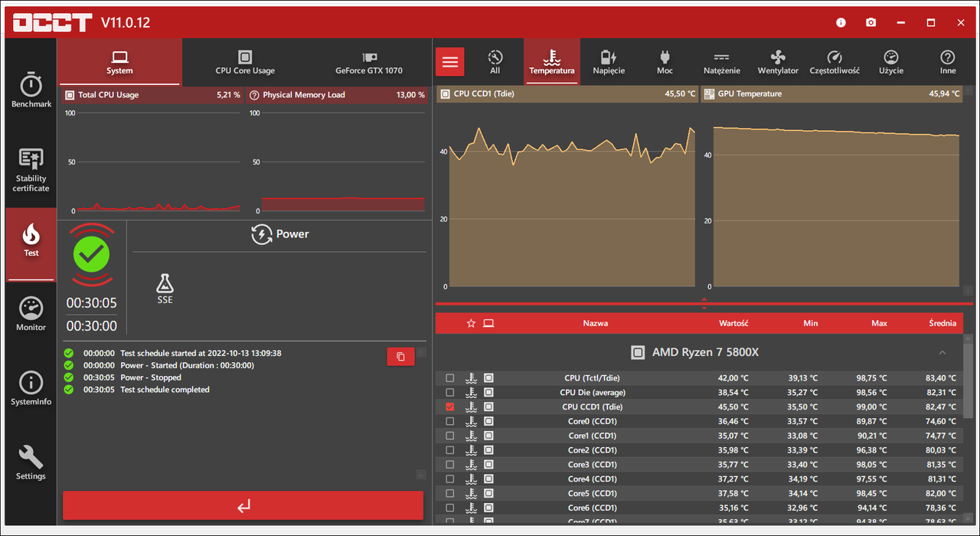This screenshot has height=536, width=980.
Task: Click the info icon in title bar
Action: 841,22
